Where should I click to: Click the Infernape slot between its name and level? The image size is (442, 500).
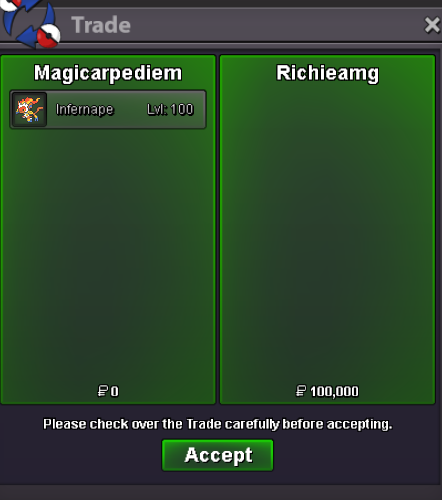pos(130,109)
